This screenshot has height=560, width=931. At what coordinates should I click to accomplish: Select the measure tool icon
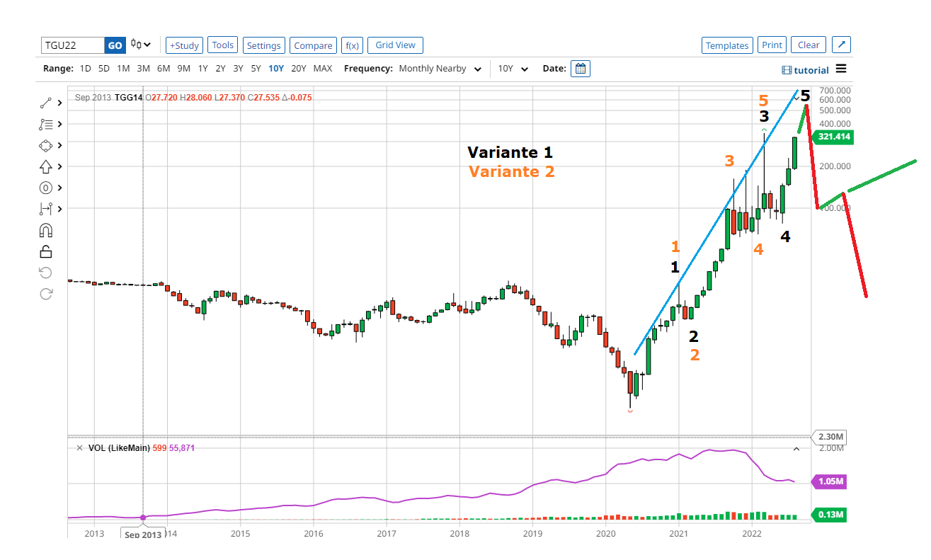click(46, 209)
